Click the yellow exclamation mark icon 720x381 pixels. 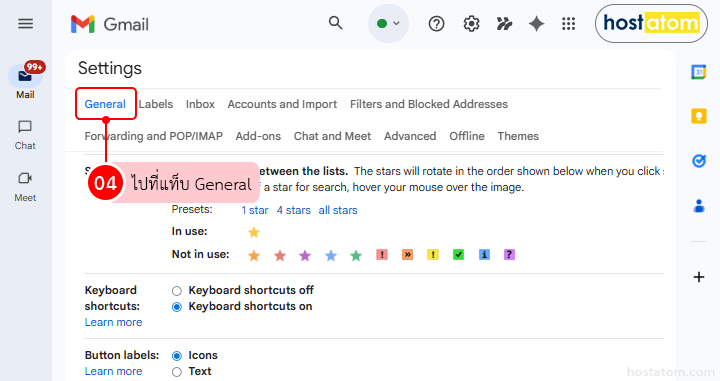click(x=433, y=254)
